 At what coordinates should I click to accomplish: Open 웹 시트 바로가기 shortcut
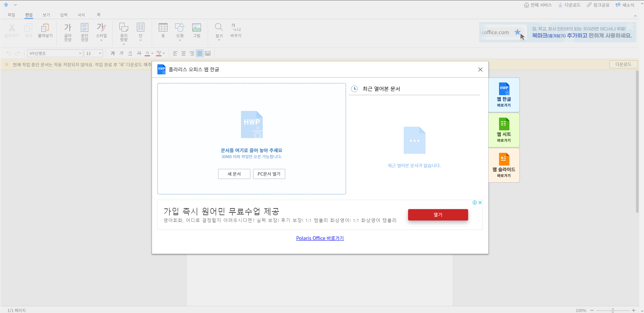(504, 130)
